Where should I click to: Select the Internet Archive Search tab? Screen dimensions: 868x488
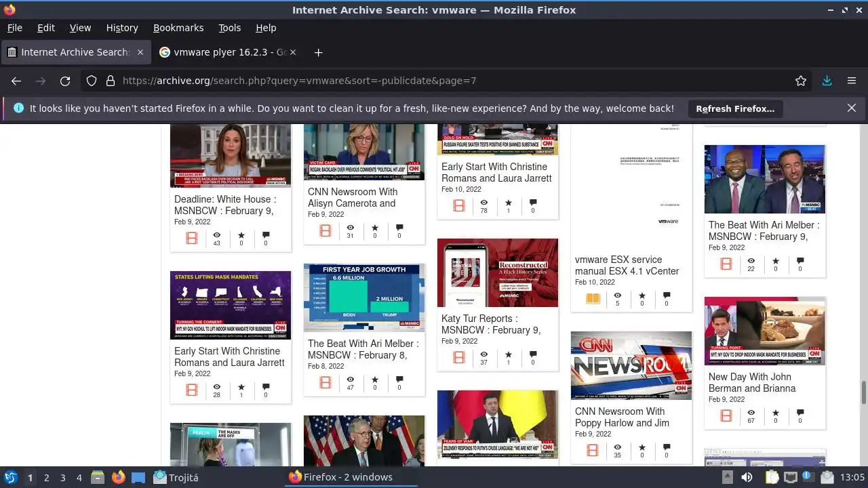point(75,52)
